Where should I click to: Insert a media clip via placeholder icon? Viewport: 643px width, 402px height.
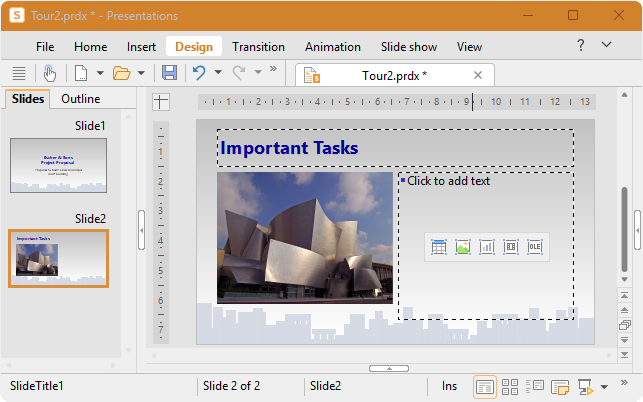click(x=511, y=247)
